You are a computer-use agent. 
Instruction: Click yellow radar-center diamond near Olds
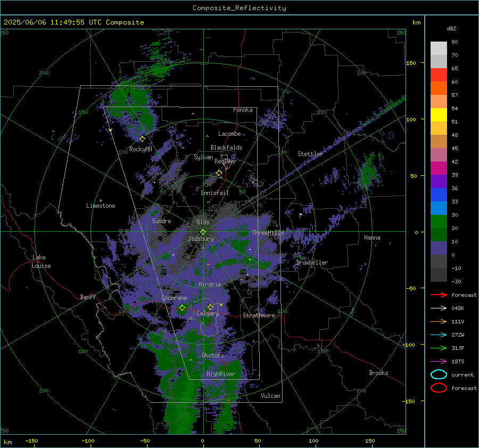(x=203, y=232)
